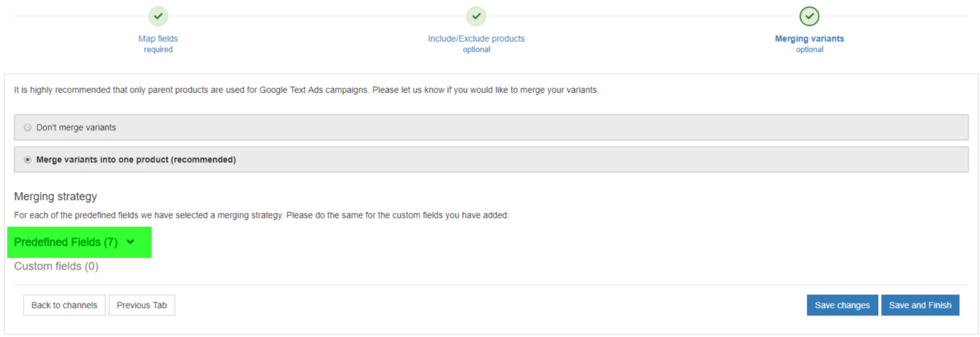Click the Save changes button
The image size is (980, 337).
(842, 305)
